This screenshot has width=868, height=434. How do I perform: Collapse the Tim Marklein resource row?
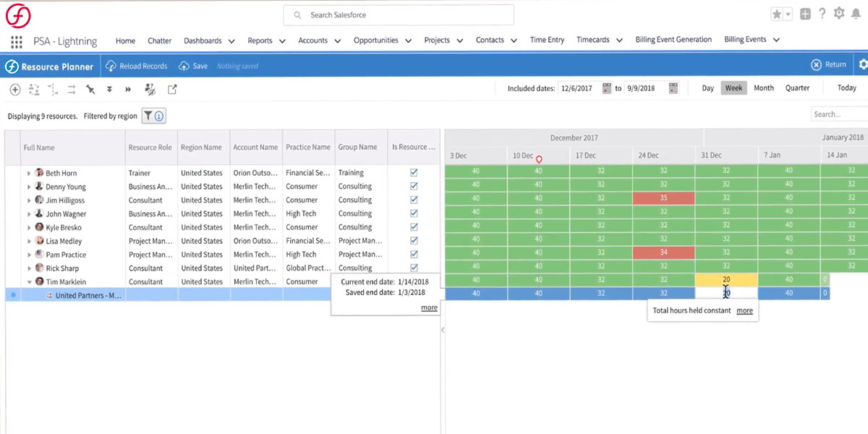29,282
